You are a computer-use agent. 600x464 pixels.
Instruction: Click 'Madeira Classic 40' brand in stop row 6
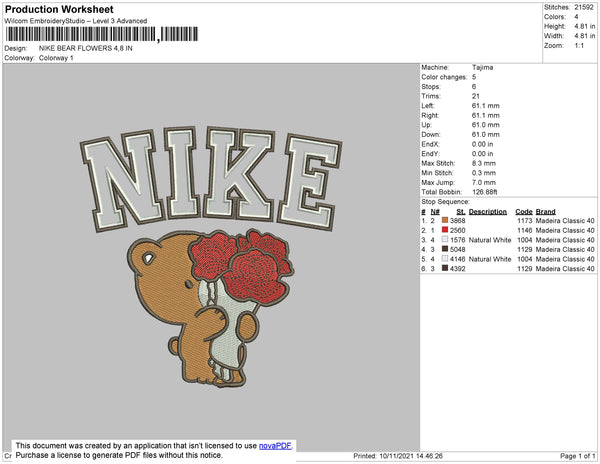pos(565,269)
